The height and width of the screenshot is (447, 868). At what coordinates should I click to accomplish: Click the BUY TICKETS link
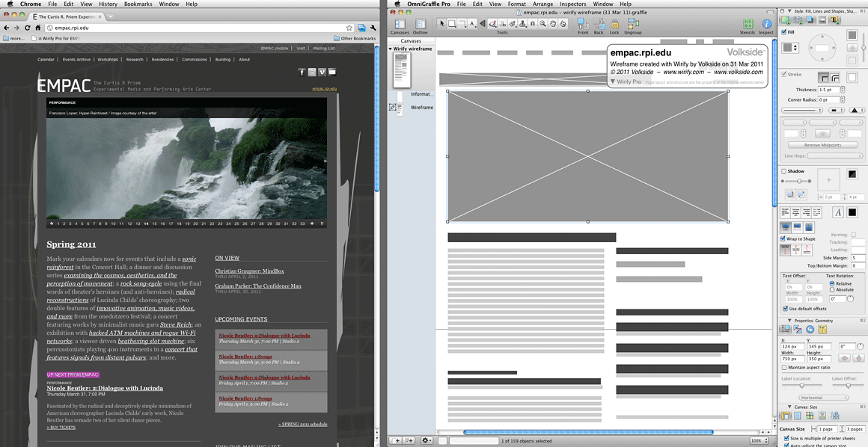[x=61, y=428]
